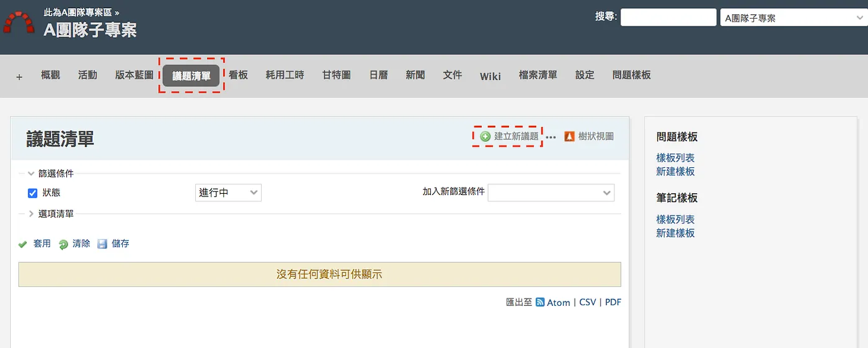The image size is (868, 348).
Task: Click the Atom feed icon
Action: pyautogui.click(x=540, y=302)
